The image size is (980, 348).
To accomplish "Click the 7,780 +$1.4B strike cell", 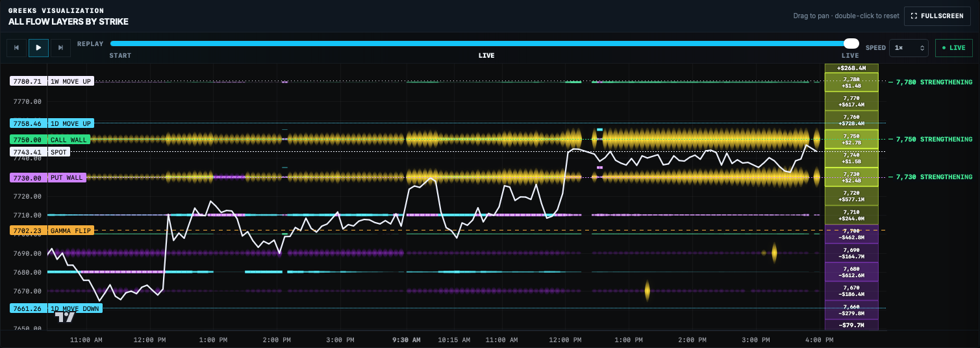I will 851,82.
